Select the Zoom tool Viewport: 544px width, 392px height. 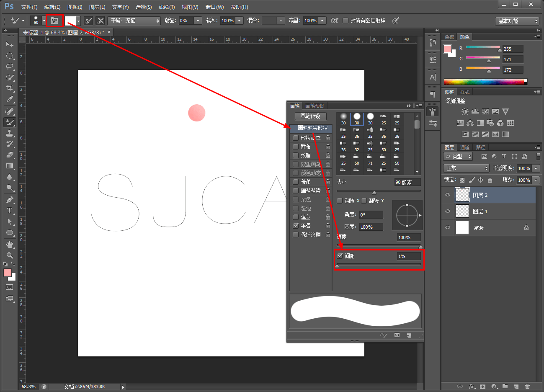[x=10, y=255]
